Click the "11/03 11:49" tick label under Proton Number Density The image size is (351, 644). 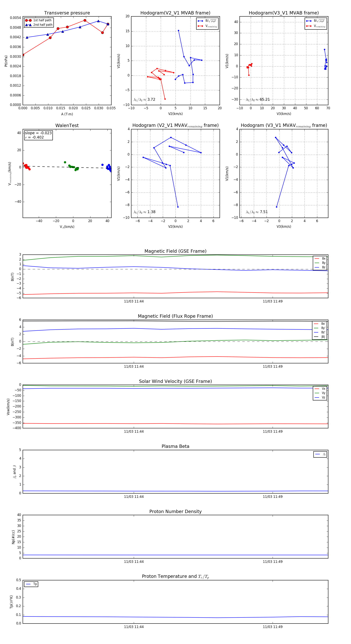pos(273,562)
